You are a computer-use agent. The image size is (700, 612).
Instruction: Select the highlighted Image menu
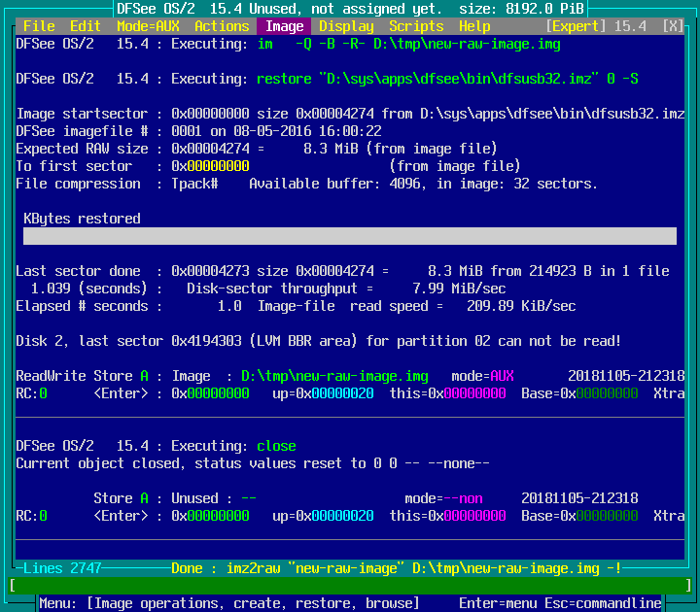point(284,26)
